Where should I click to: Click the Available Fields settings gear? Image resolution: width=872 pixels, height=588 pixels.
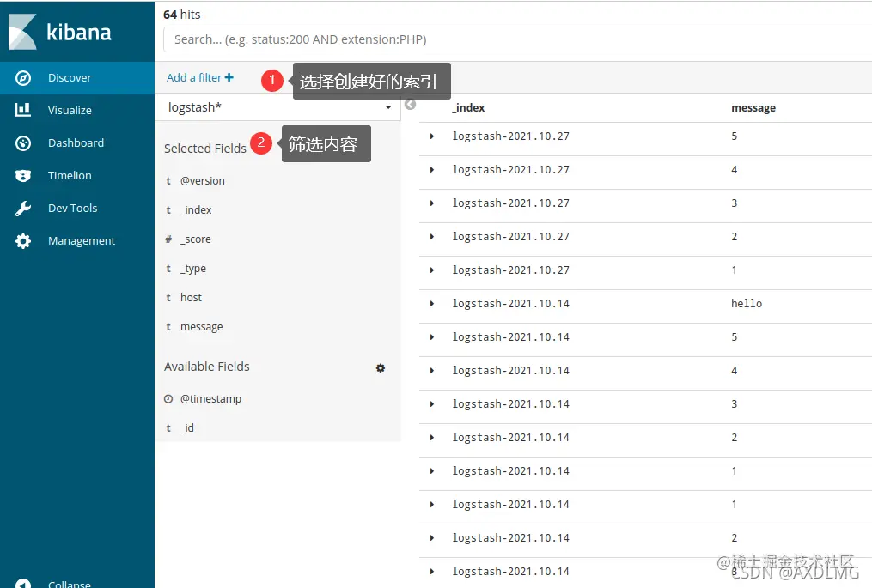(381, 368)
